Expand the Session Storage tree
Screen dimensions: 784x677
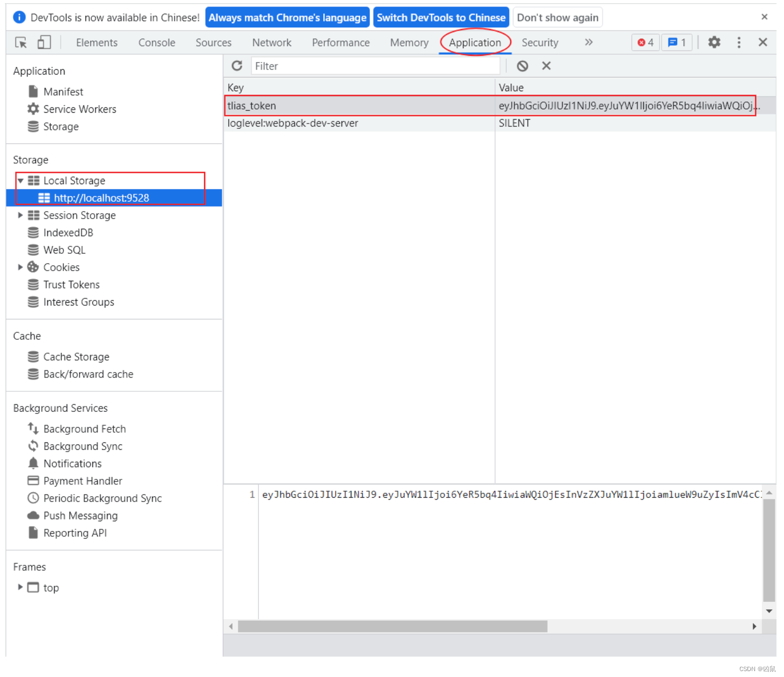[20, 215]
